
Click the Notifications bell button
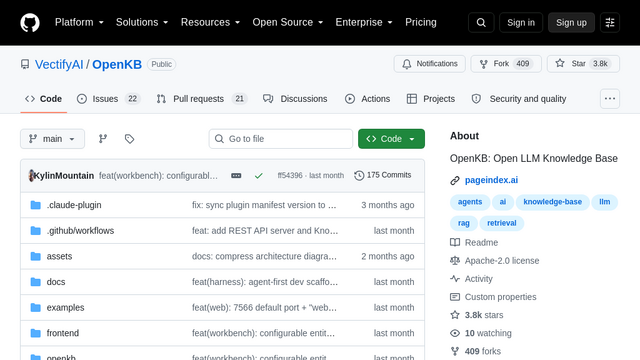pyautogui.click(x=429, y=64)
